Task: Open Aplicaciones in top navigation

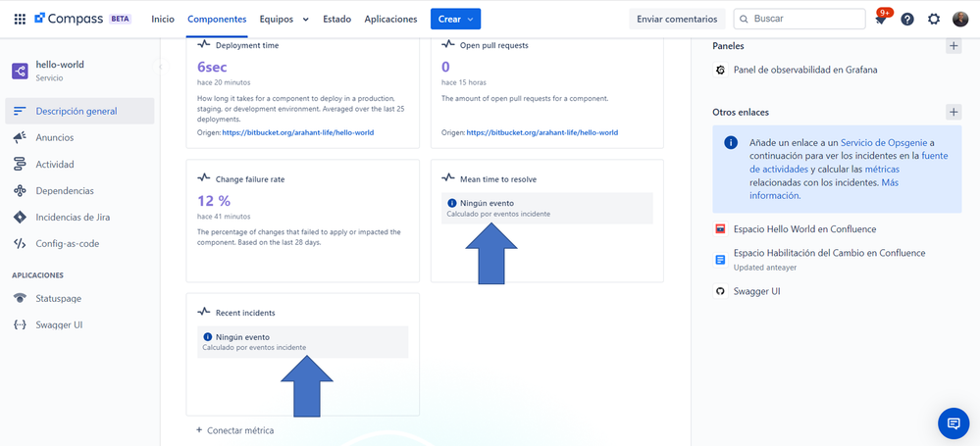Action: point(390,19)
